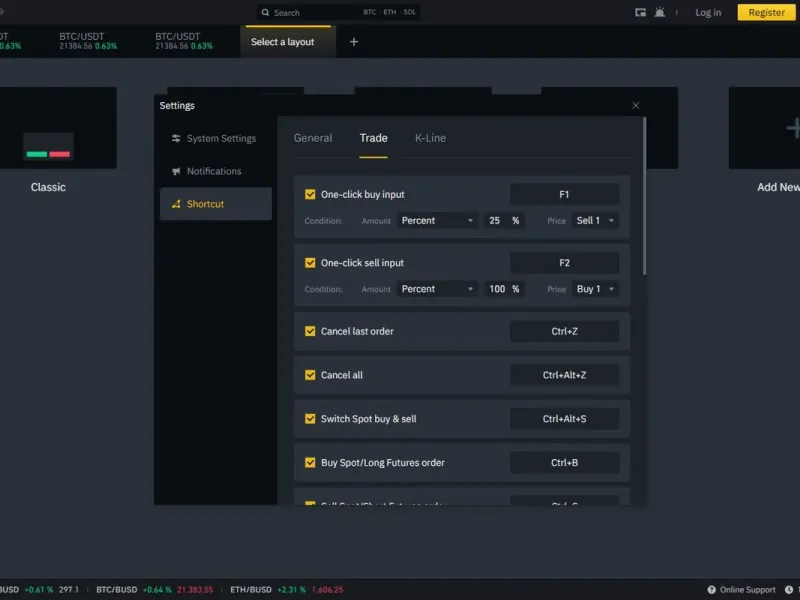The image size is (800, 600).
Task: Uncheck Cancel last order shortcut
Action: [x=310, y=331]
